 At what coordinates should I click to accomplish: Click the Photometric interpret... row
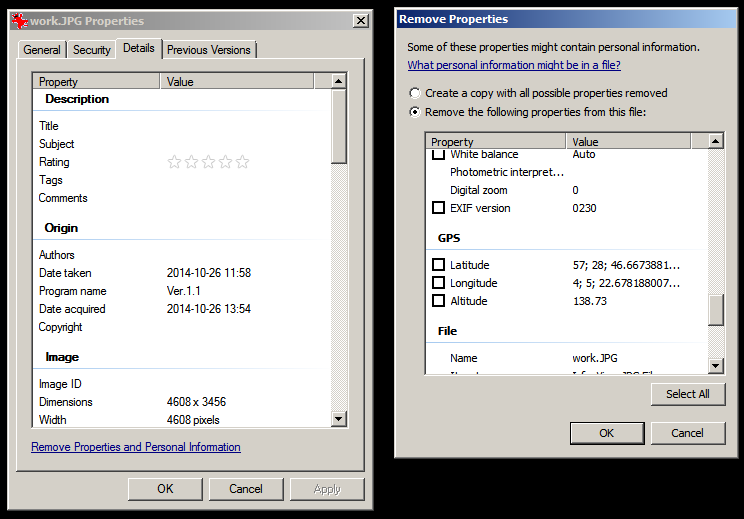[567, 172]
